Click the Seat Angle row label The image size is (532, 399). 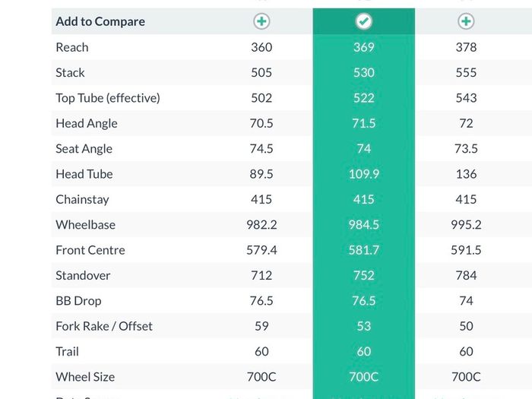84,149
